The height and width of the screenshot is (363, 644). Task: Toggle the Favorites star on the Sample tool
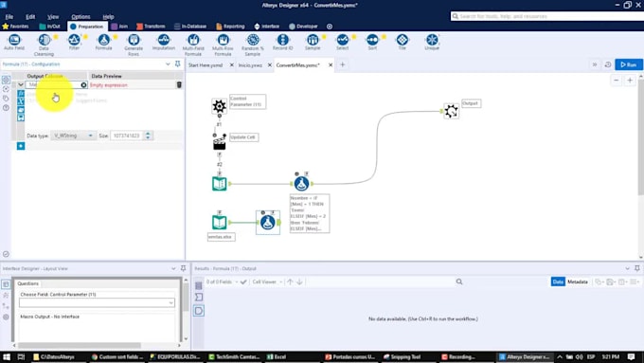pyautogui.click(x=324, y=37)
